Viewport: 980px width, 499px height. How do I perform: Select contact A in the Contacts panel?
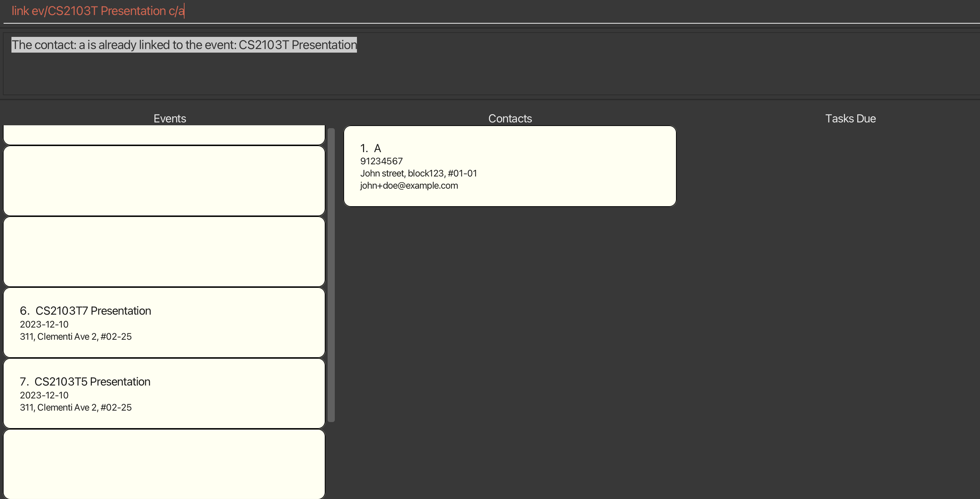510,166
